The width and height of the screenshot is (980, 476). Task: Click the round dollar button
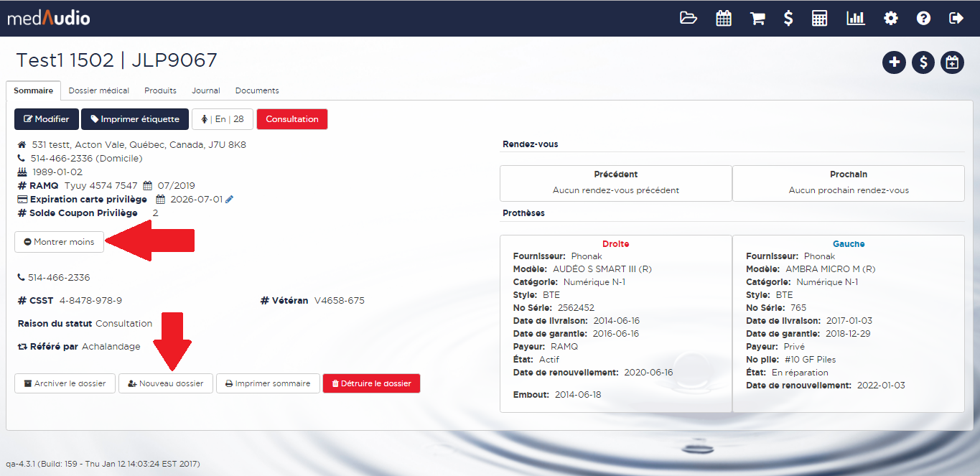pos(923,62)
